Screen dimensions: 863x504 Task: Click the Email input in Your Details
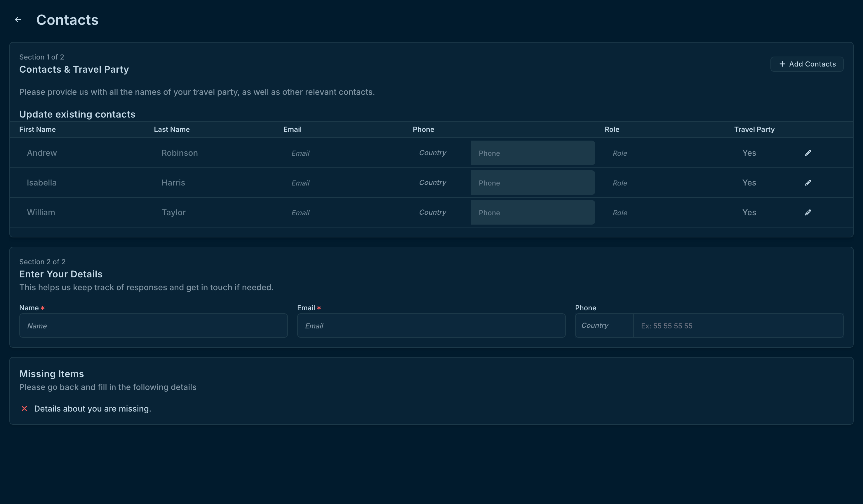pyautogui.click(x=431, y=325)
